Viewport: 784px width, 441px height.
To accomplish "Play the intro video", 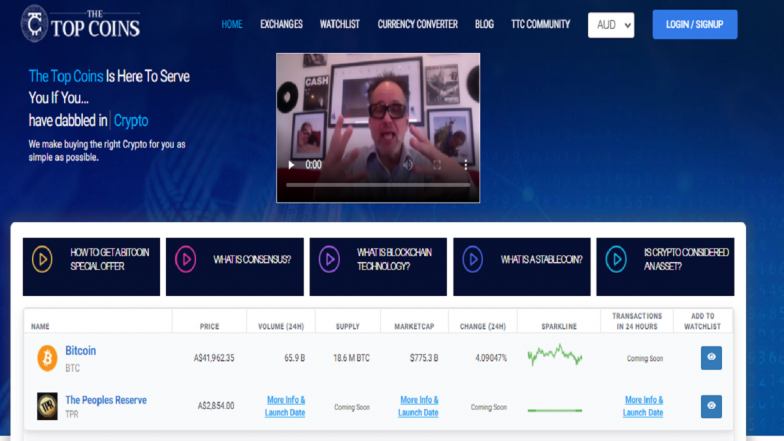I will 291,164.
